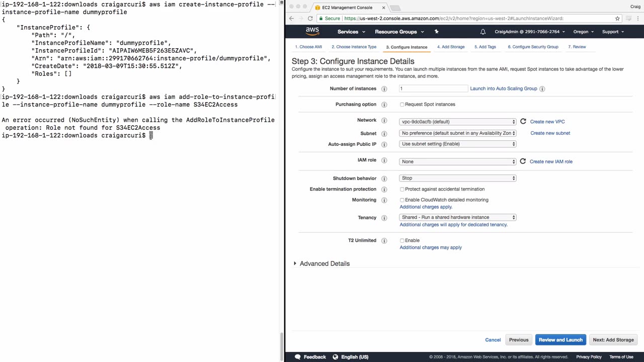Open the Oregon region menu

(x=584, y=32)
